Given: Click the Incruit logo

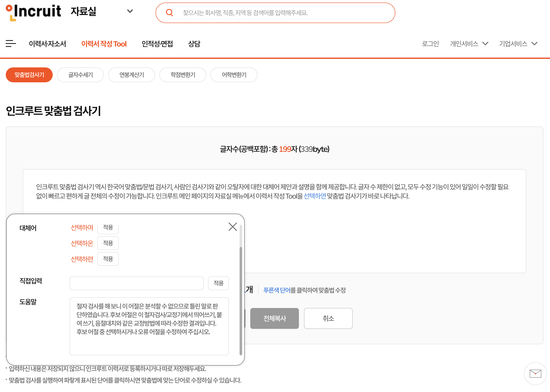Looking at the screenshot, I should pyautogui.click(x=33, y=13).
